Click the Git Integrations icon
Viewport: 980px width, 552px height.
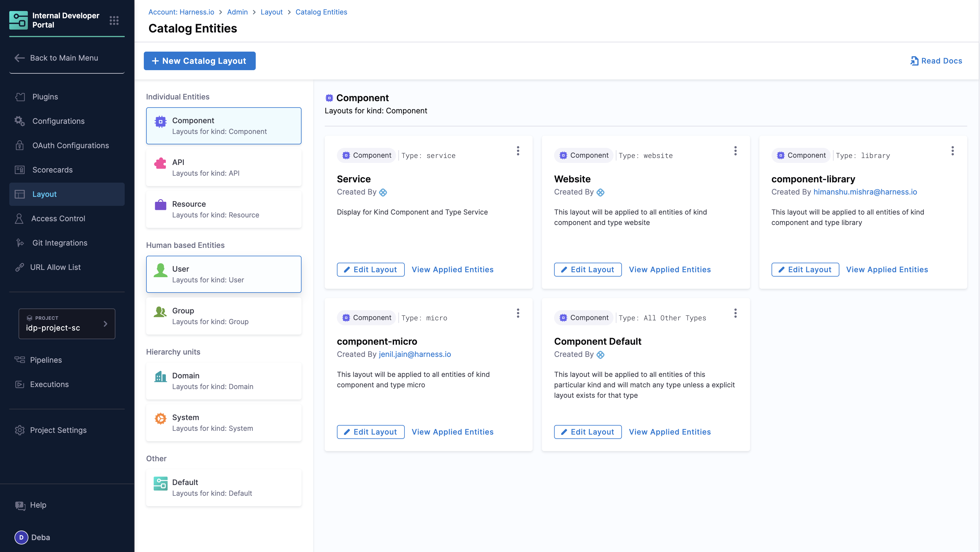click(x=20, y=243)
